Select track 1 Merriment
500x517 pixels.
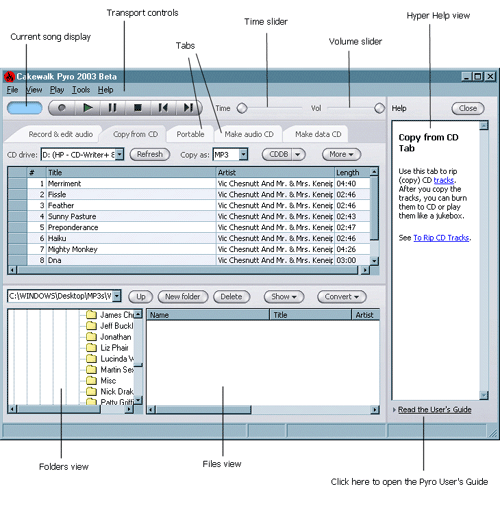pyautogui.click(x=189, y=183)
